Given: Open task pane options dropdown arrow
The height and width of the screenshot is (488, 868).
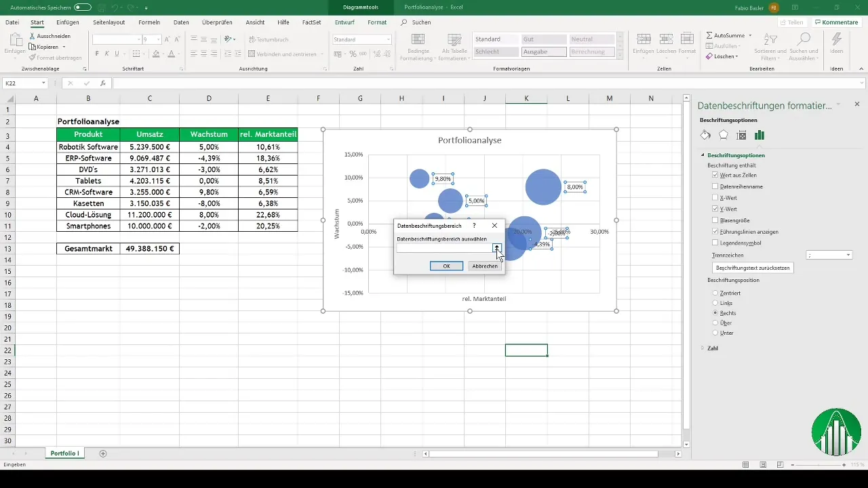Looking at the screenshot, I should pyautogui.click(x=839, y=104).
